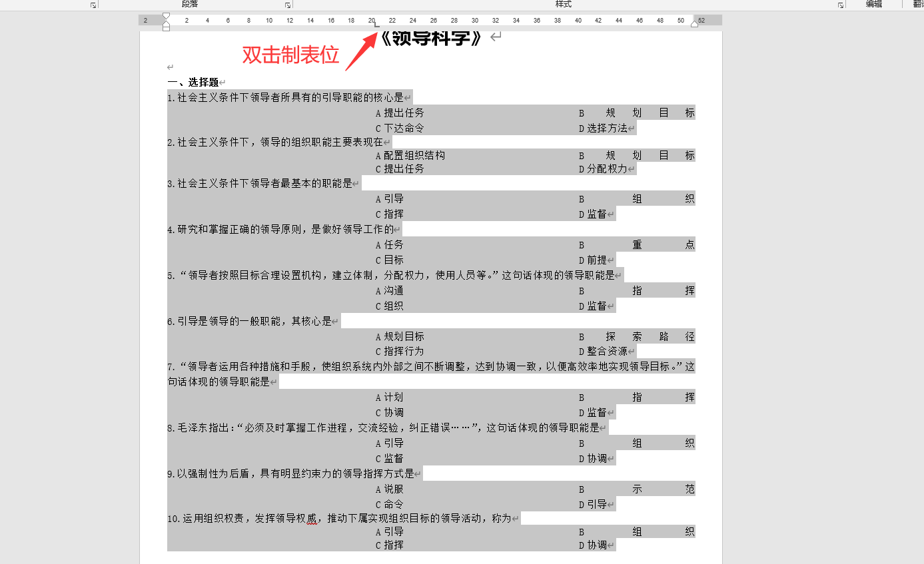Click question 9 text 以强制性为后盾
This screenshot has width=924, height=564.
[290, 474]
